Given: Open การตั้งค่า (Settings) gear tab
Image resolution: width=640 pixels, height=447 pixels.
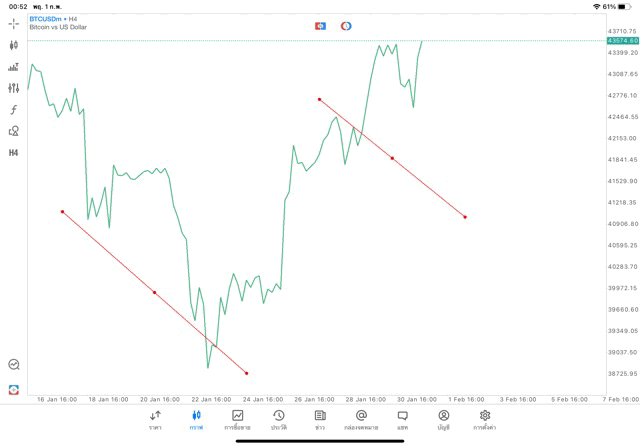Looking at the screenshot, I should 485,420.
